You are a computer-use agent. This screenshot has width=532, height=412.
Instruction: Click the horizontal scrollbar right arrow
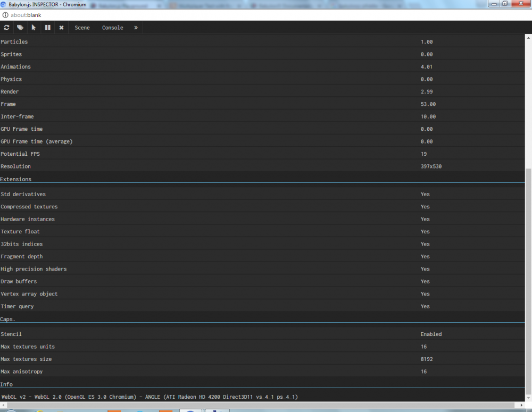[x=521, y=405]
